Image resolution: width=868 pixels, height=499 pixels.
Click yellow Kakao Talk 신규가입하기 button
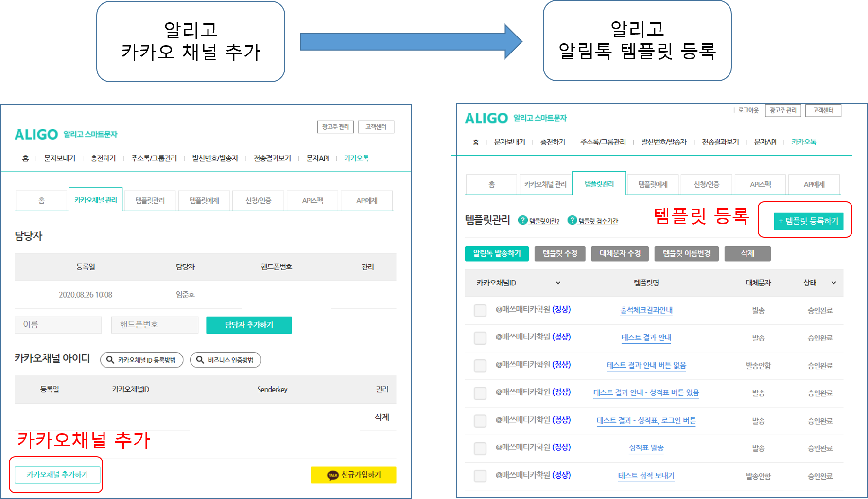click(x=353, y=475)
